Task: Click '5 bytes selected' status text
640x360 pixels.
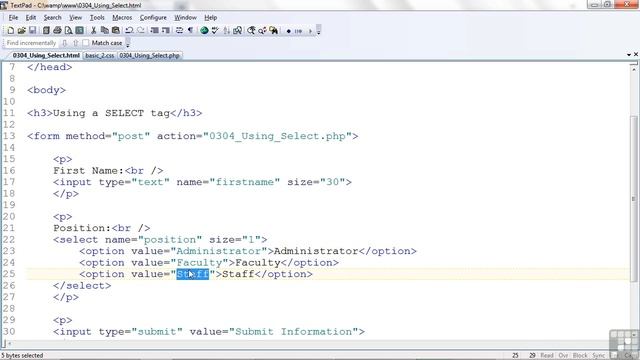Action: (22, 356)
